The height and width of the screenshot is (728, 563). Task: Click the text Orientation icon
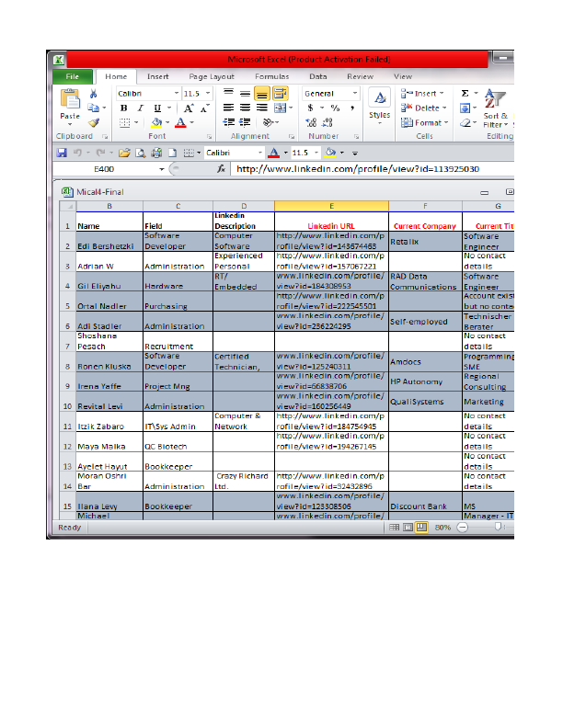click(x=268, y=122)
